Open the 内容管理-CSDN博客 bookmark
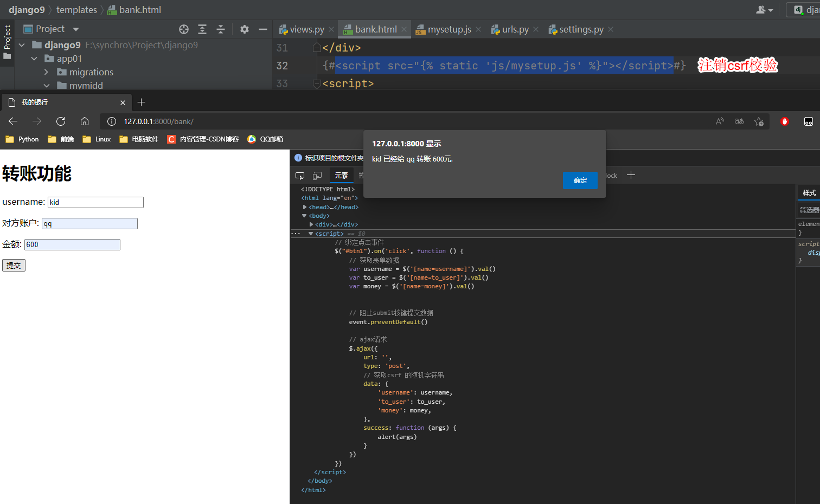The width and height of the screenshot is (820, 504). click(203, 139)
